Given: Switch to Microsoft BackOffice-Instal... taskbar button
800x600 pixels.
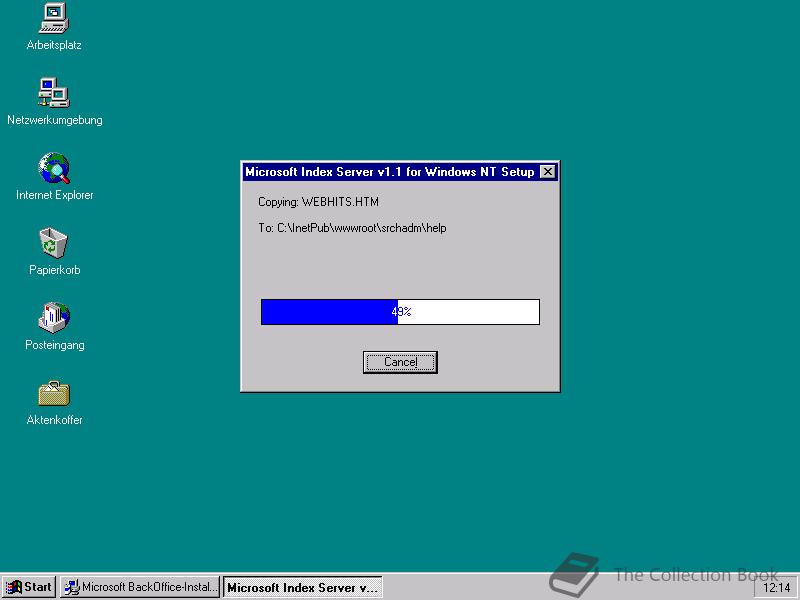Looking at the screenshot, I should pos(140,587).
